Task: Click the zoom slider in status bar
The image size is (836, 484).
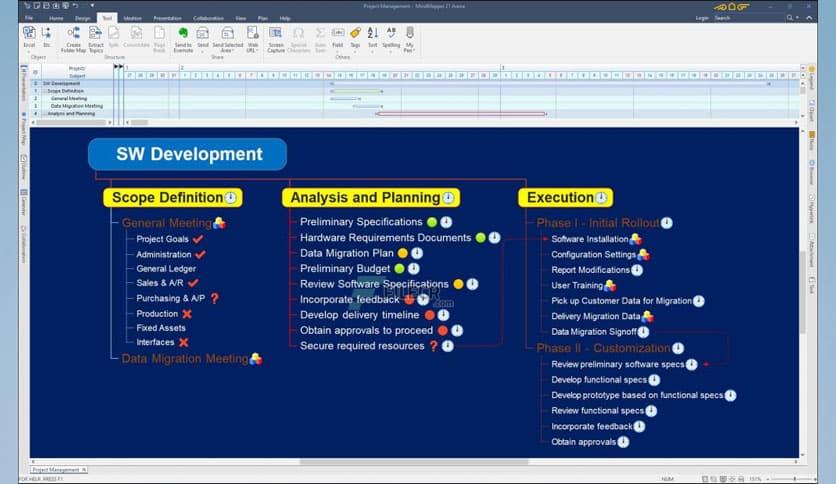Action: [793, 479]
